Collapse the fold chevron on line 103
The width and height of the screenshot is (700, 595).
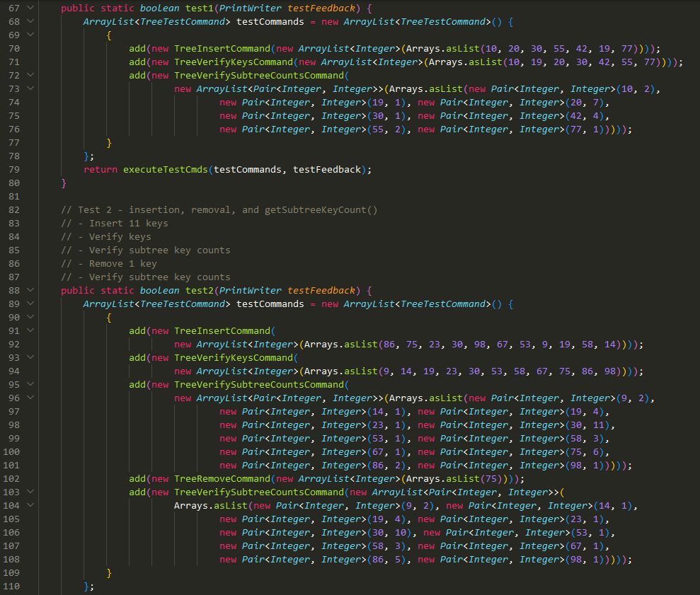[x=31, y=492]
